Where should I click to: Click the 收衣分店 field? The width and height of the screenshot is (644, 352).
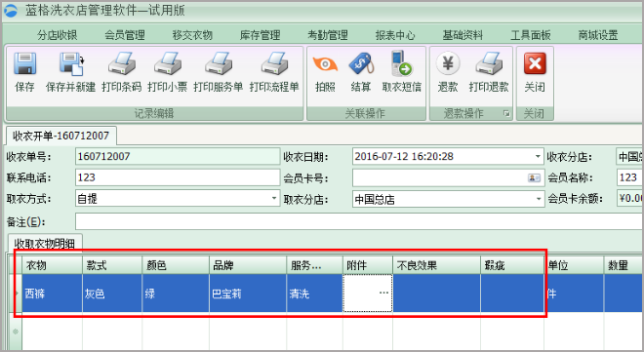(x=629, y=156)
